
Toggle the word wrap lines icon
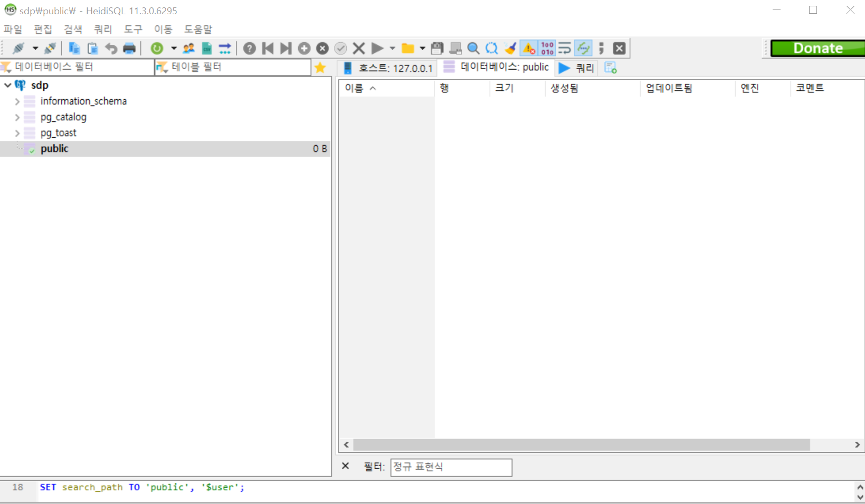point(565,49)
